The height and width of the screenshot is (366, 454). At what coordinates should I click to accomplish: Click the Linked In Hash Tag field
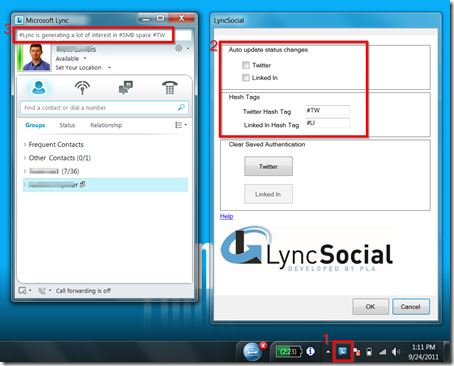tap(328, 123)
